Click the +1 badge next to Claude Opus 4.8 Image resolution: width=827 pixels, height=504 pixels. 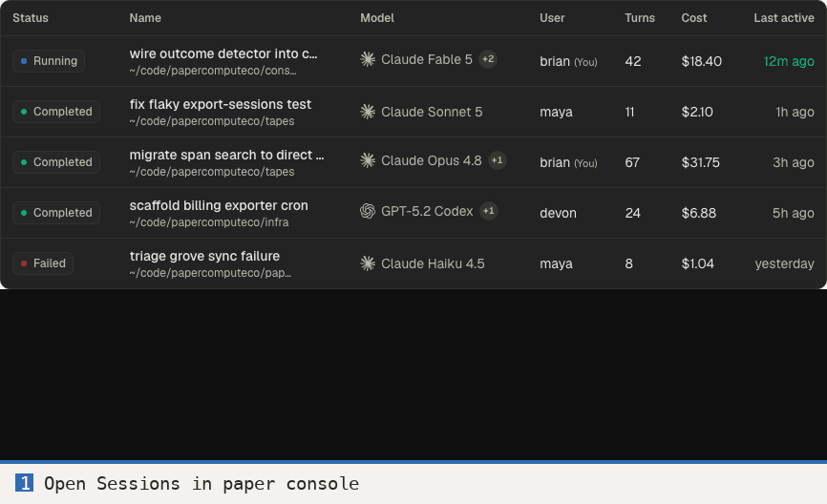497,160
